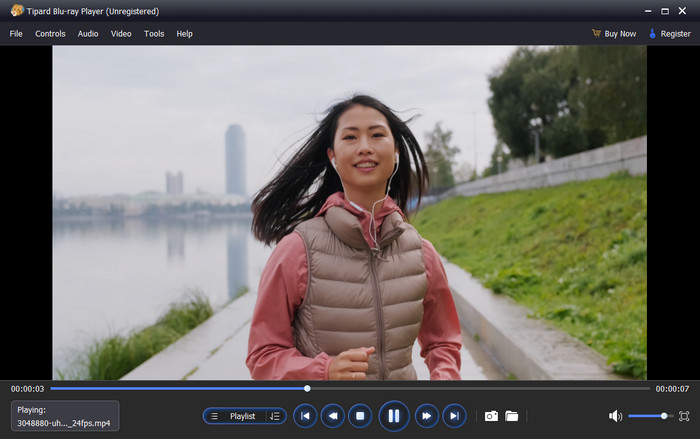
Task: Click the Tipard app logo icon
Action: tap(17, 10)
